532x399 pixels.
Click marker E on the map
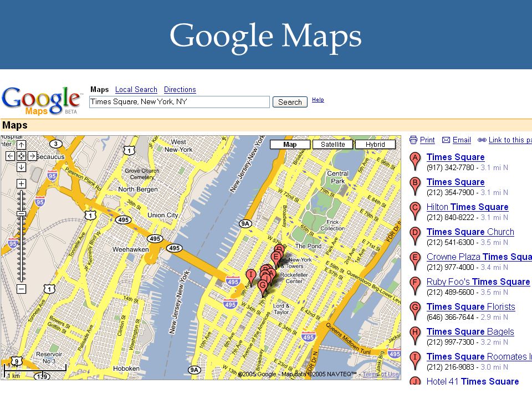coord(276,258)
